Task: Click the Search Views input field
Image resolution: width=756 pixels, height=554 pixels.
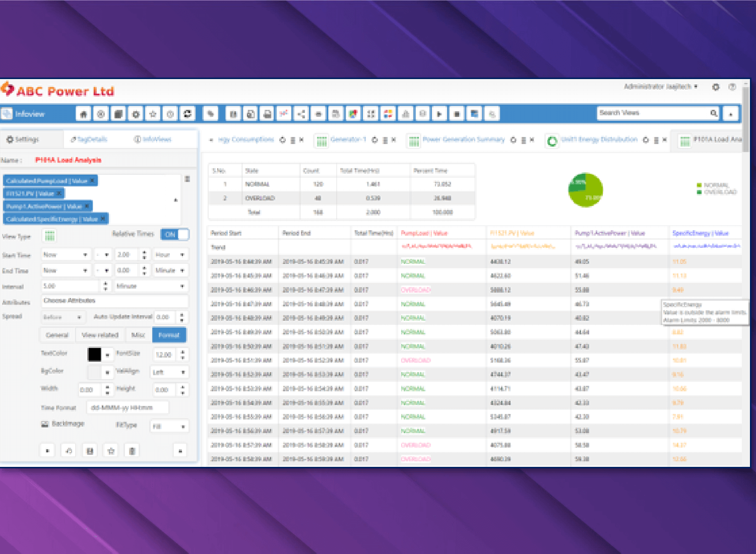Action: (653, 113)
